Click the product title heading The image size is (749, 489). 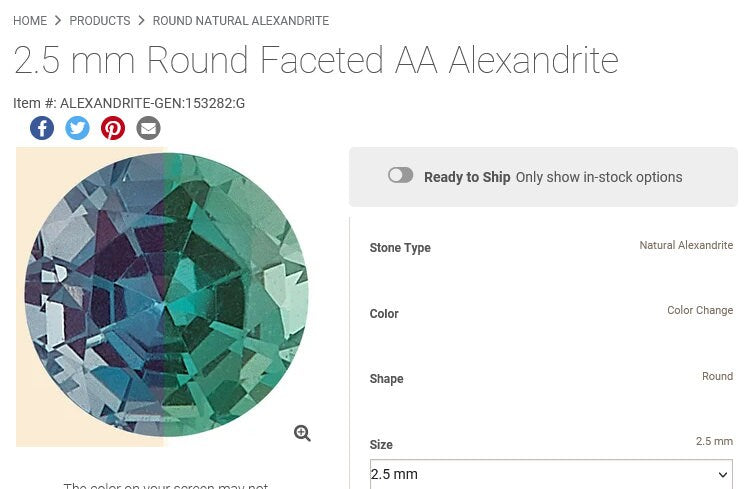[x=316, y=61]
